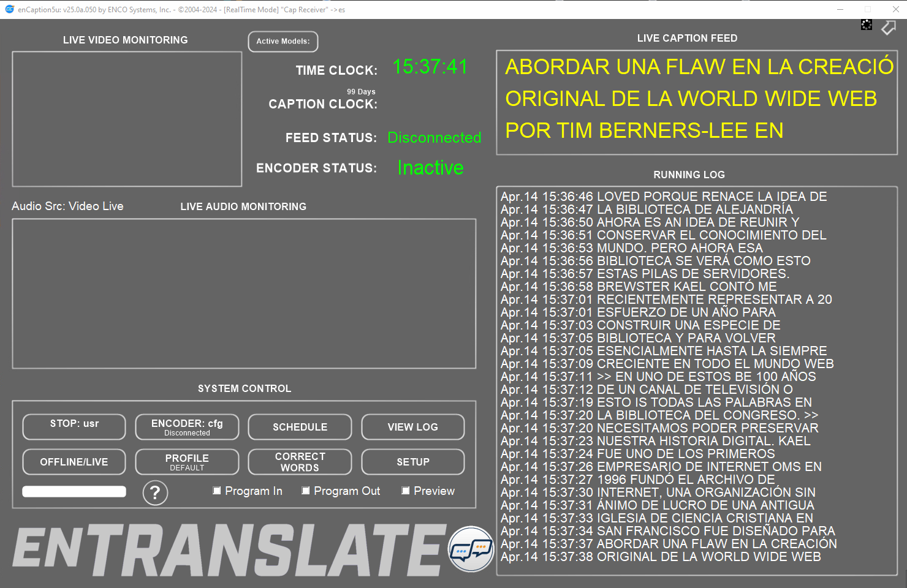Click the STOP: usr button
Screen dimensions: 907x588
(74, 427)
